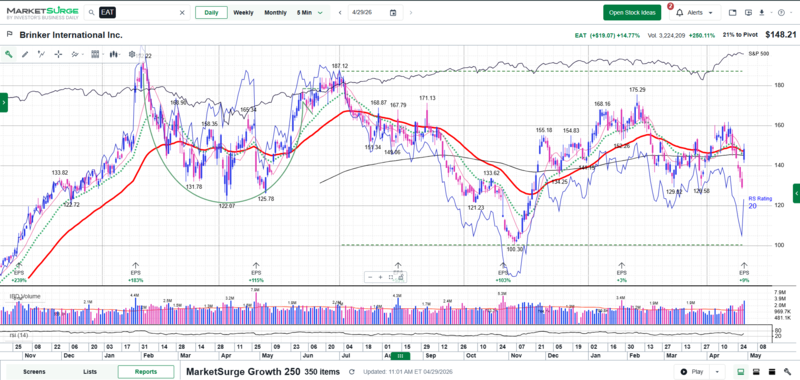Select the full-list panel layout icon

(772, 371)
